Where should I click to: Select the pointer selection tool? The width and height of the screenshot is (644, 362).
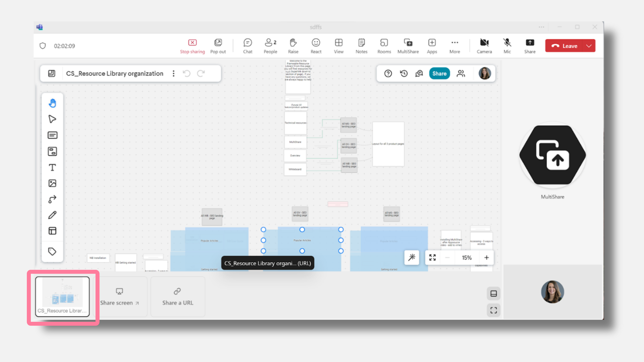tap(52, 119)
